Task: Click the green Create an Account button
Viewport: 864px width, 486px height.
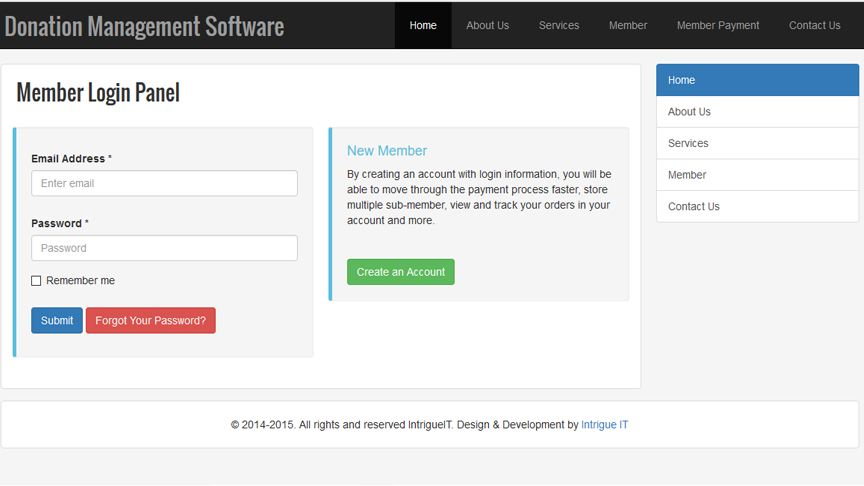Action: [x=400, y=272]
